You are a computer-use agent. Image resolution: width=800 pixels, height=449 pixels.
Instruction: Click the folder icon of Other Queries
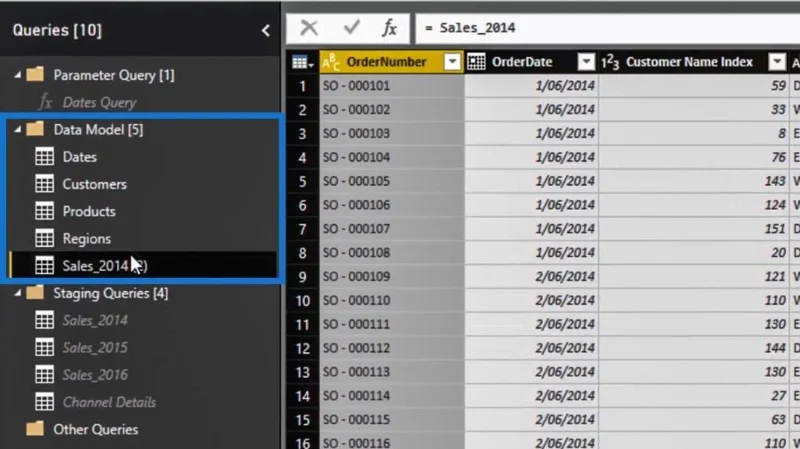(35, 429)
